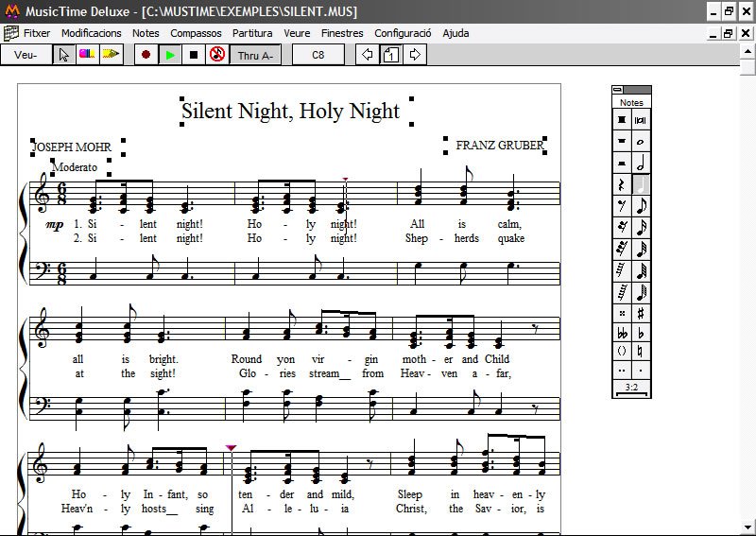Viewport: 756px width, 536px height.
Task: Select the parentheses accidental option
Action: 622,352
